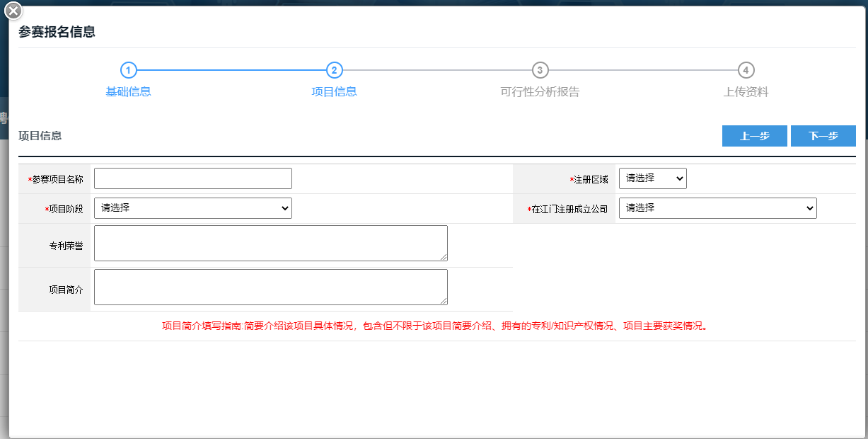Go to the 基础信息 step label

pos(128,91)
